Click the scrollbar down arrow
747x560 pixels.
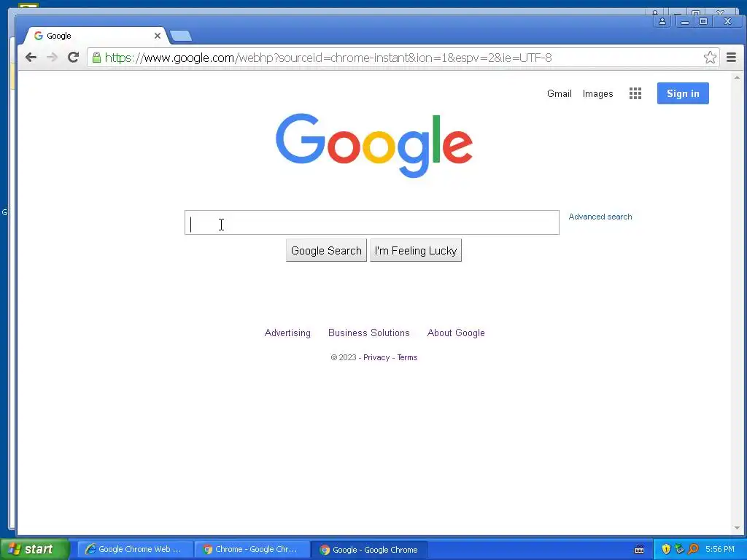tap(737, 528)
